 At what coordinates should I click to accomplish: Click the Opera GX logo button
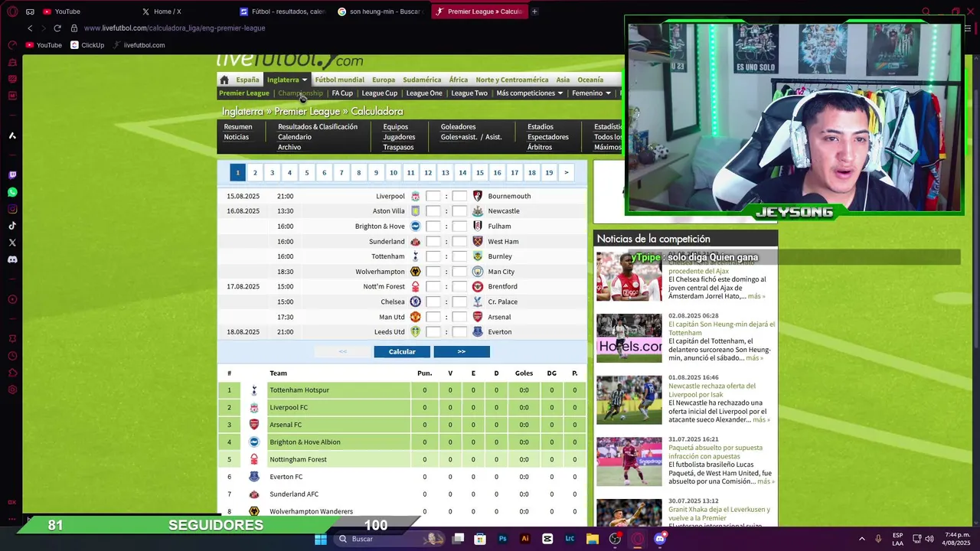[11, 11]
